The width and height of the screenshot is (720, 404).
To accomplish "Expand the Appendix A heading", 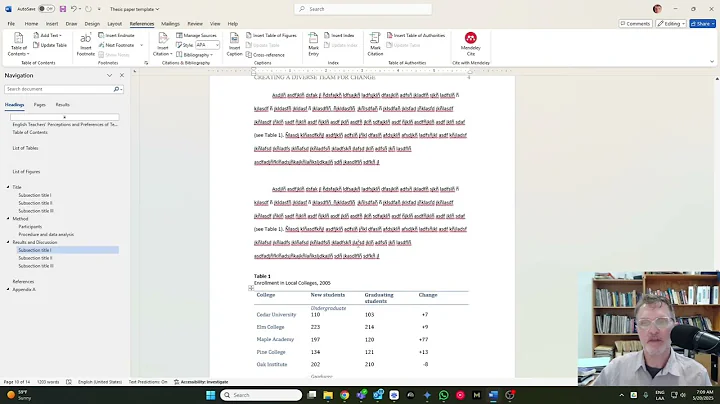I will pyautogui.click(x=8, y=289).
